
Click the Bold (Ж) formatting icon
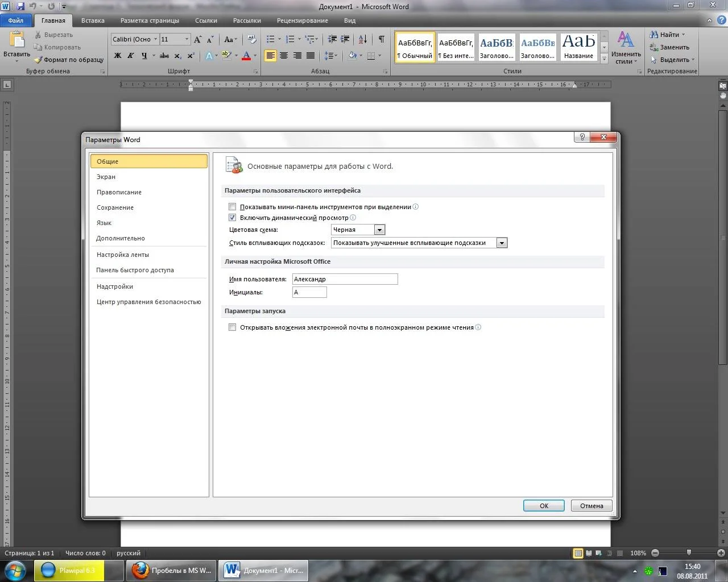[118, 56]
